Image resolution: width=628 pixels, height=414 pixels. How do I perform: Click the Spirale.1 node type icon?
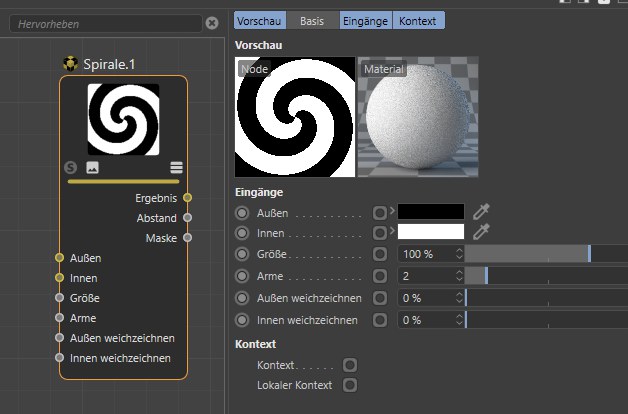(x=71, y=64)
